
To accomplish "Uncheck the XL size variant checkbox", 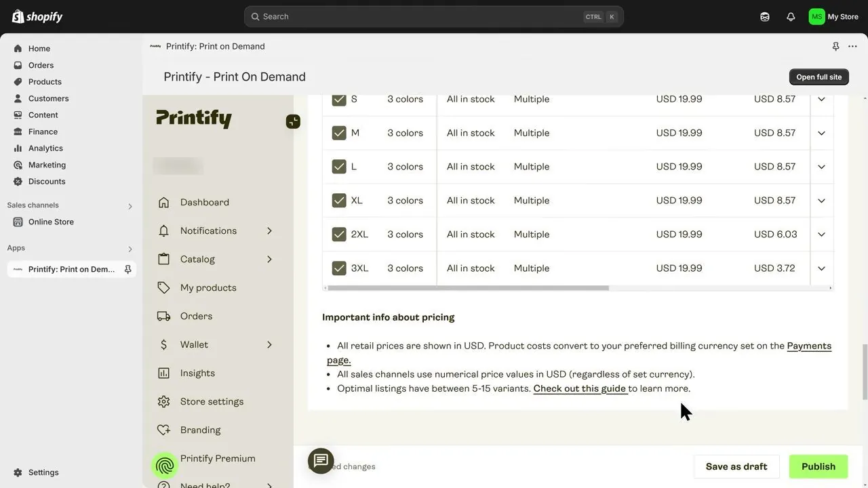I will pyautogui.click(x=339, y=201).
